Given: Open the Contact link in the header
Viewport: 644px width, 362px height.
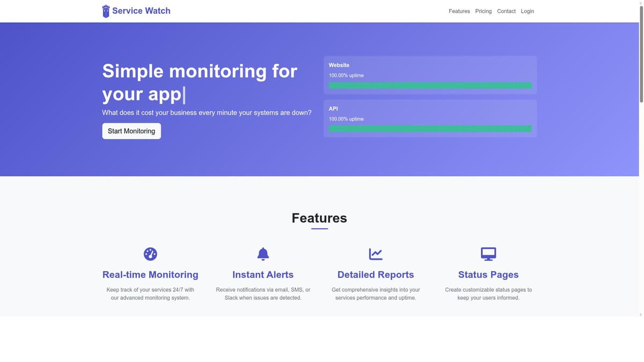Looking at the screenshot, I should coord(506,11).
